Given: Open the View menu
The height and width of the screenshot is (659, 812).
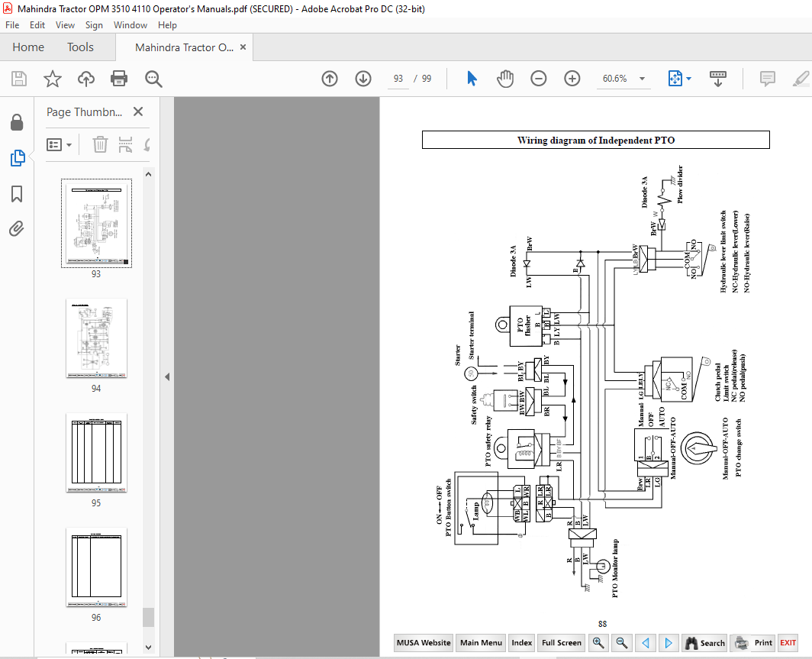Looking at the screenshot, I should point(65,25).
